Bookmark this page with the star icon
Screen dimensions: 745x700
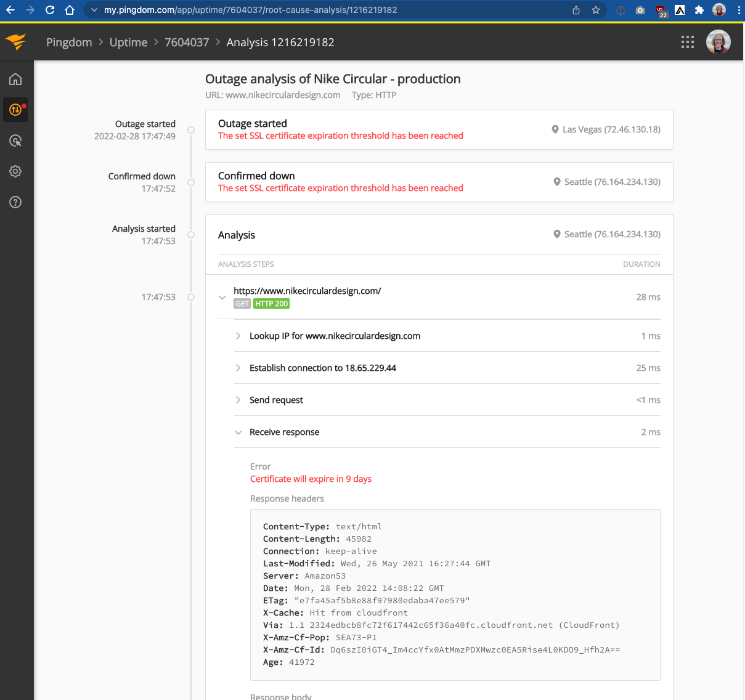pos(596,10)
